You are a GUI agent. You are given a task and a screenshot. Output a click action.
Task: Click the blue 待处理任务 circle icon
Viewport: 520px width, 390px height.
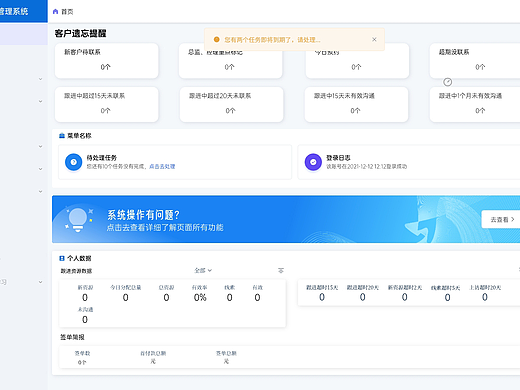click(x=74, y=162)
